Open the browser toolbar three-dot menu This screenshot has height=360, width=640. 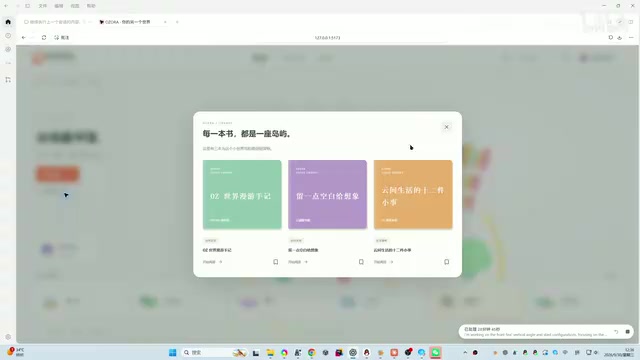[x=631, y=38]
